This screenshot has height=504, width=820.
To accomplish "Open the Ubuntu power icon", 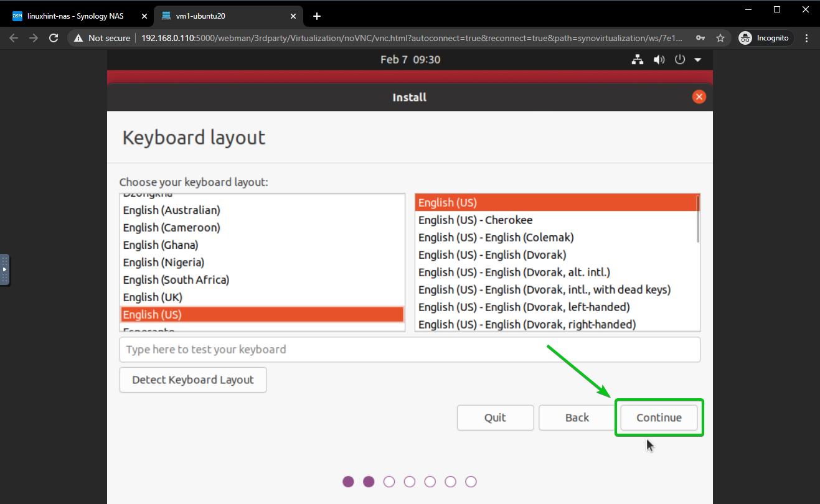I will [680, 60].
